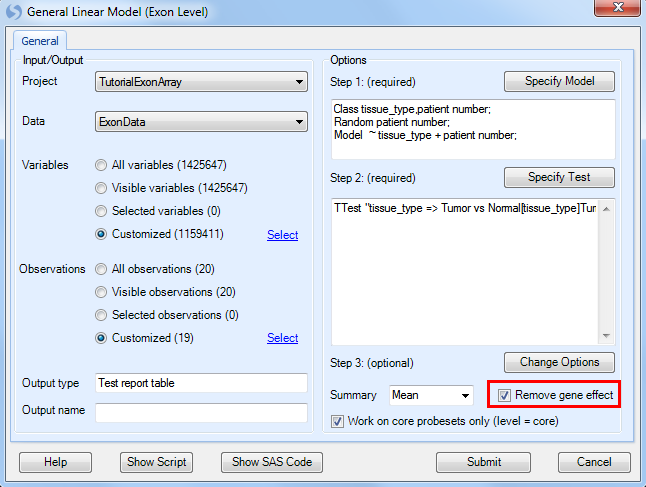Uncheck Work on core probesets only
Screen dimensions: 646x487
point(337,421)
